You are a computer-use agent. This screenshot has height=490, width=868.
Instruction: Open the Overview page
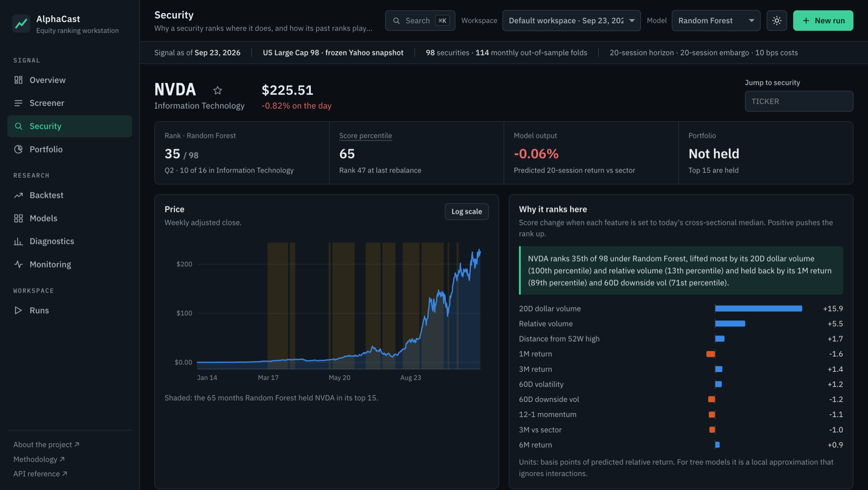(69, 80)
